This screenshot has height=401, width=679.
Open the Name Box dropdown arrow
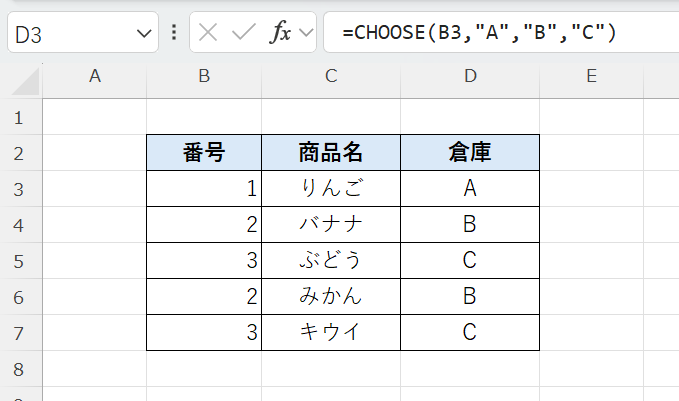coord(142,33)
